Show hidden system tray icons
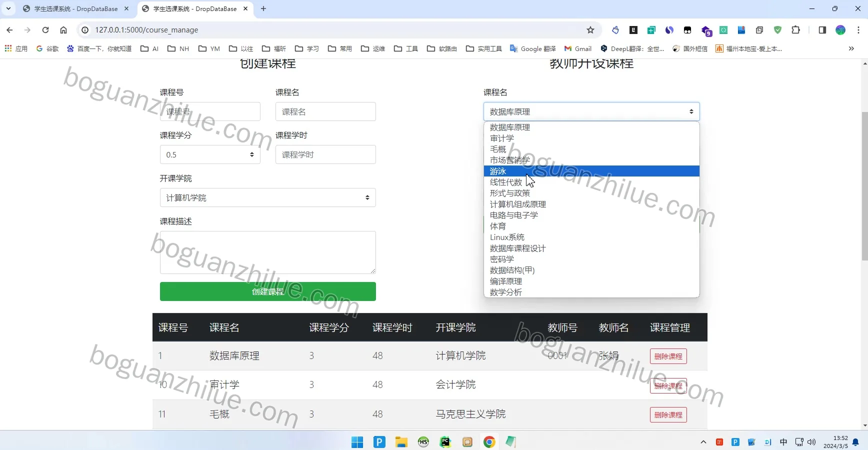 coord(703,442)
